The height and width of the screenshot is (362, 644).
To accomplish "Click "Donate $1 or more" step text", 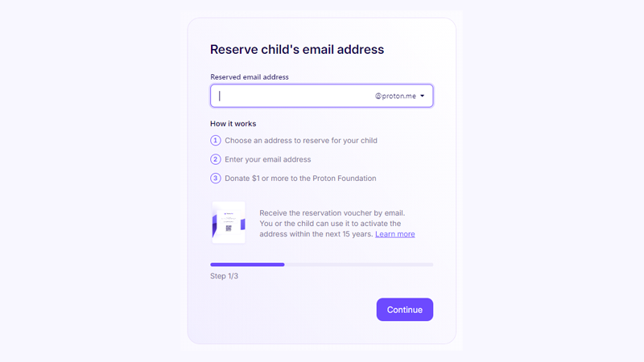I will pyautogui.click(x=300, y=178).
